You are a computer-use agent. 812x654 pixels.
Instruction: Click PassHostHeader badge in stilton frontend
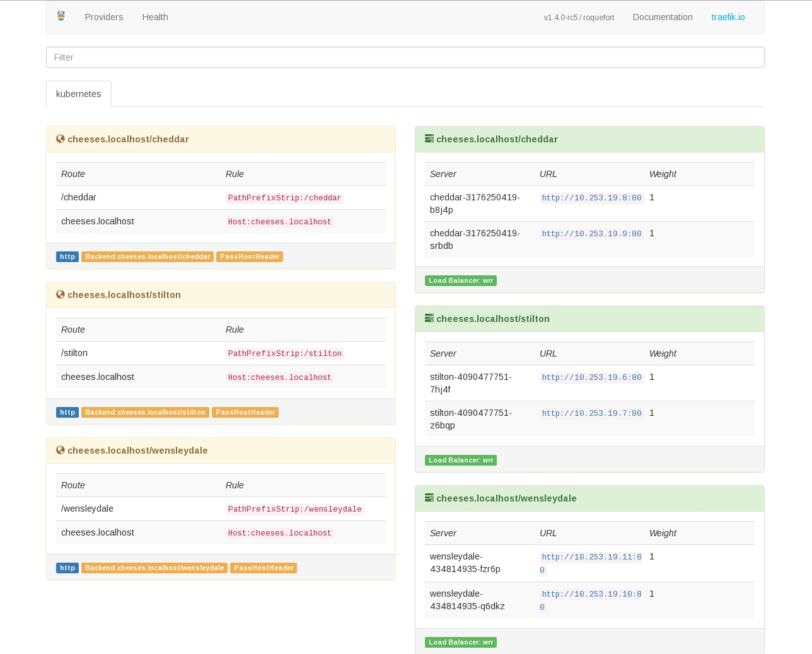pyautogui.click(x=245, y=413)
